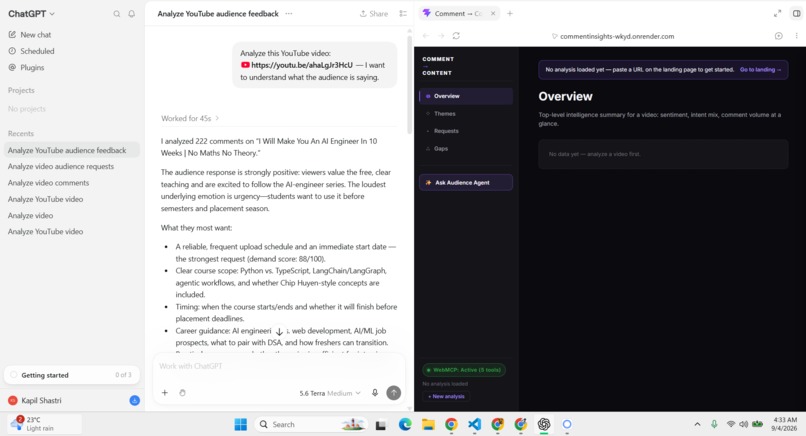The height and width of the screenshot is (436, 806).
Task: Select the Comment browser tab
Action: (x=458, y=14)
